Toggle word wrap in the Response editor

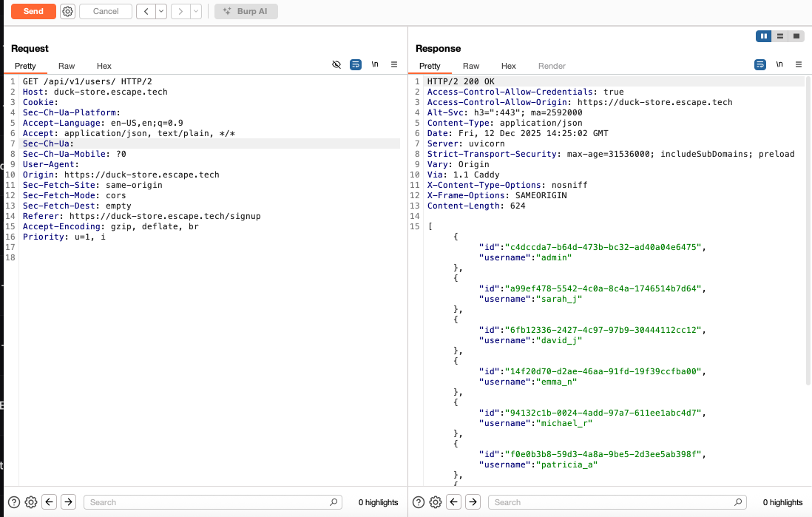[x=759, y=64]
